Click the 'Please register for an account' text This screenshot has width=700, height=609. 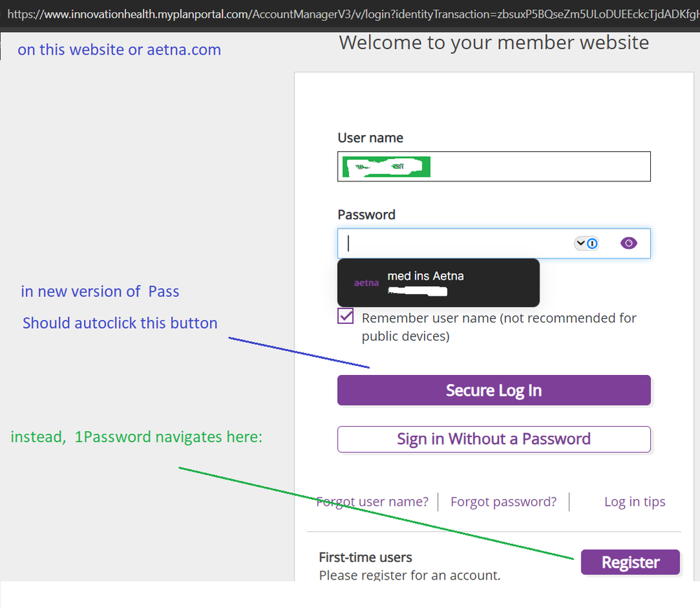[409, 575]
